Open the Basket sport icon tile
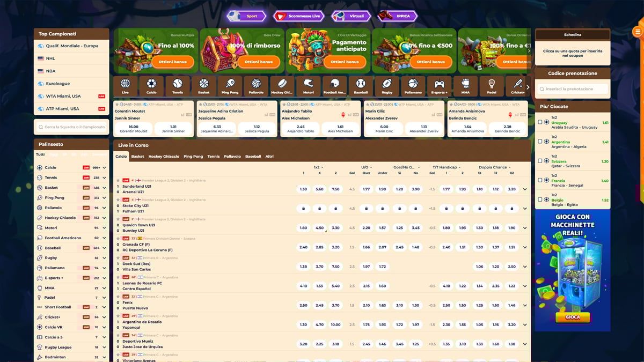The height and width of the screenshot is (362, 644). 204,86
